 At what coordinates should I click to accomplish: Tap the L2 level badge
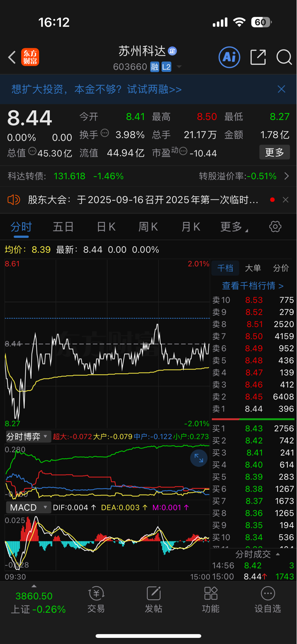pos(166,67)
